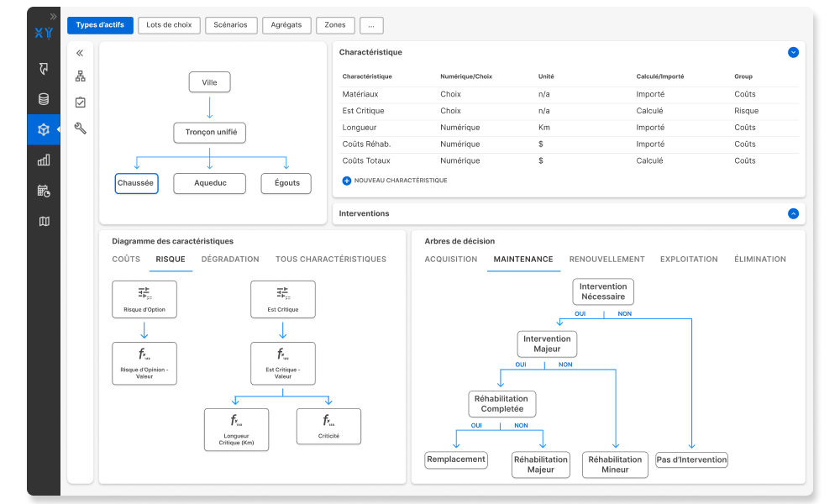The height and width of the screenshot is (504, 840).
Task: Open the Agrégats tab
Action: click(x=286, y=25)
